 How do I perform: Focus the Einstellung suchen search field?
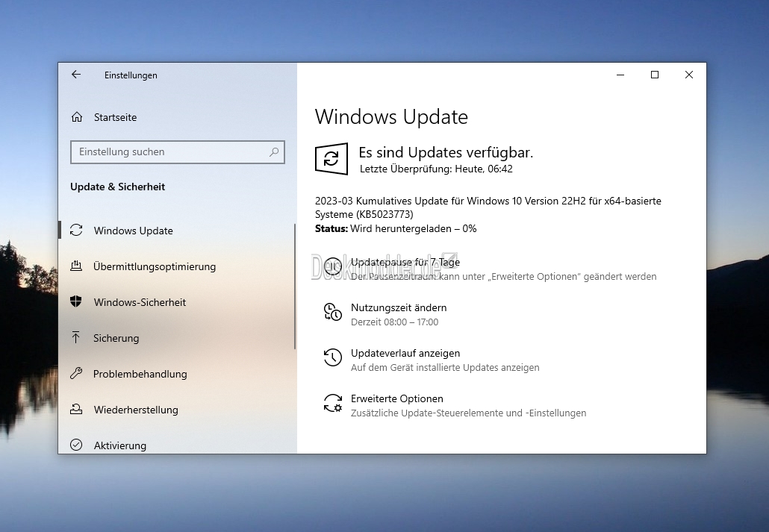pos(178,152)
